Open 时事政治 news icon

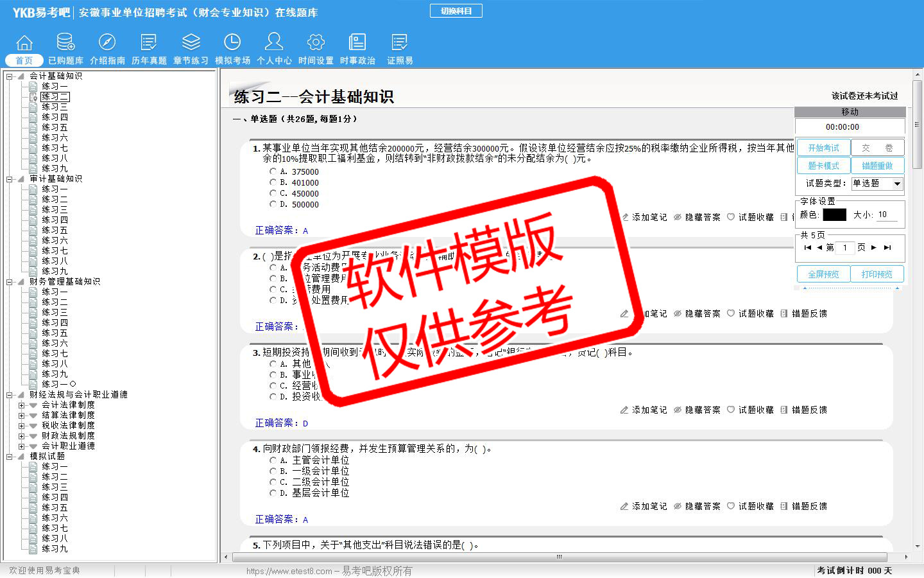pos(357,43)
